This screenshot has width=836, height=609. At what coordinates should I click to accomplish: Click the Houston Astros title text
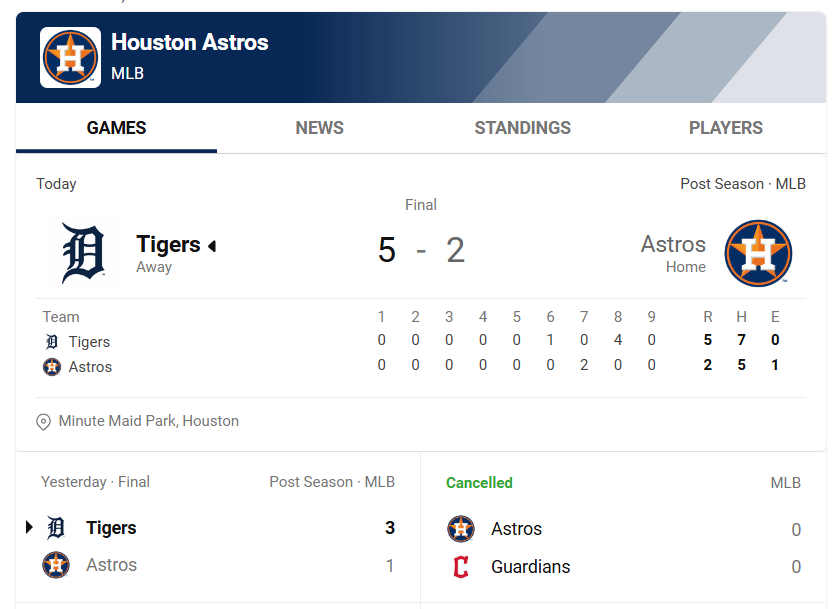(x=190, y=42)
